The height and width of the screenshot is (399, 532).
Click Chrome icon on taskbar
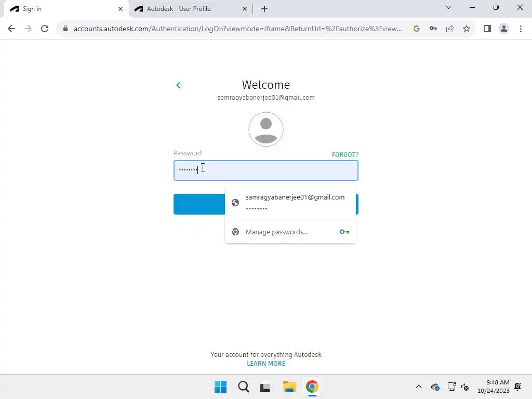coord(312,387)
